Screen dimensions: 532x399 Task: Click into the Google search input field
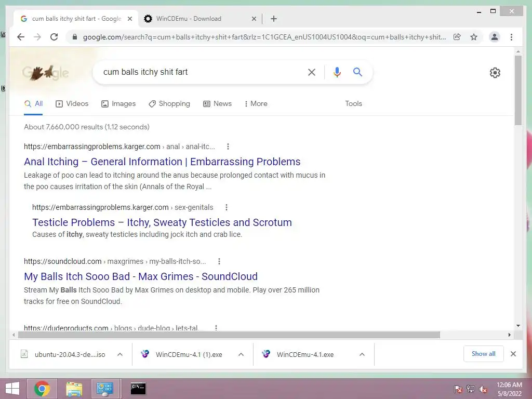(x=200, y=72)
